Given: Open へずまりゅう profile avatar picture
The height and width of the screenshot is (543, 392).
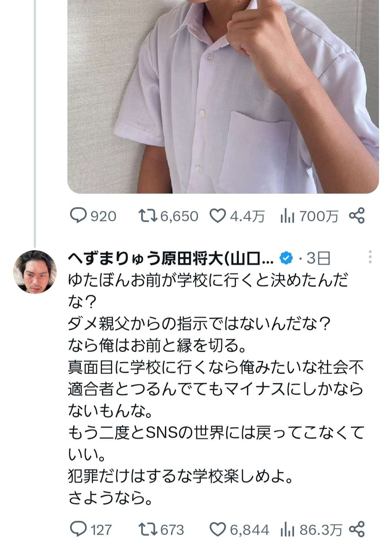Looking at the screenshot, I should click(35, 271).
